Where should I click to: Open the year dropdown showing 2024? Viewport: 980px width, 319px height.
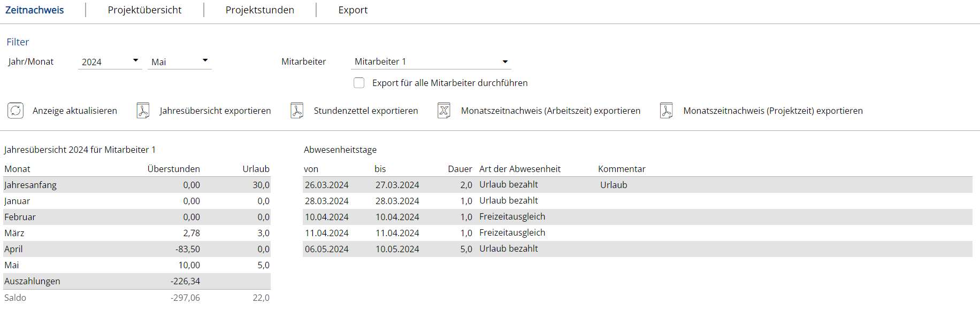pyautogui.click(x=110, y=62)
